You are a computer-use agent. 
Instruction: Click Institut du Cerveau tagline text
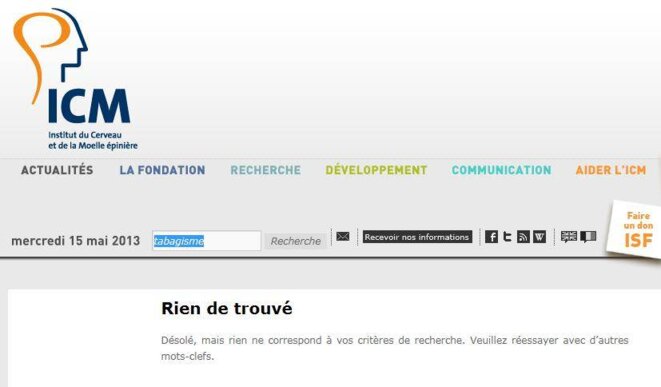tap(93, 140)
